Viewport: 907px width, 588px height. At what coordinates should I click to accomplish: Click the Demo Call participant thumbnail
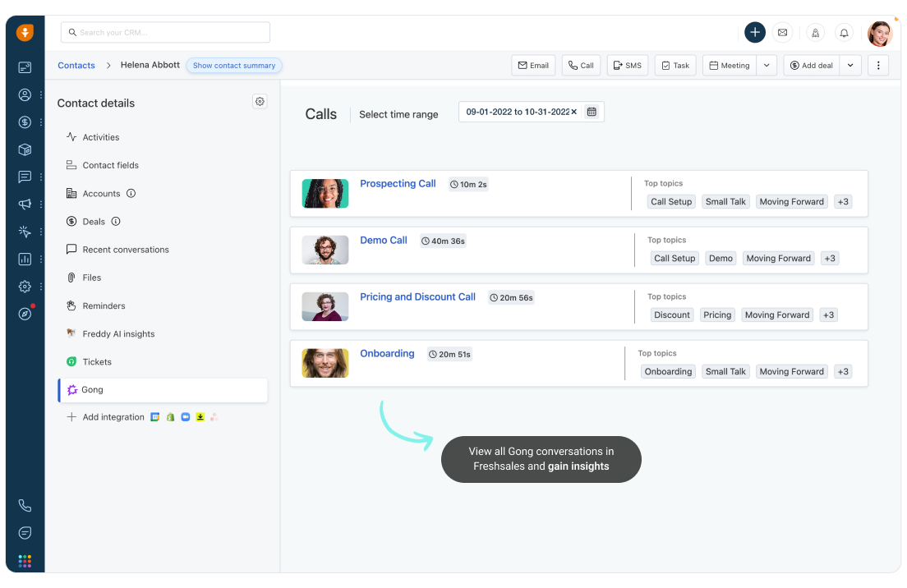(x=325, y=250)
